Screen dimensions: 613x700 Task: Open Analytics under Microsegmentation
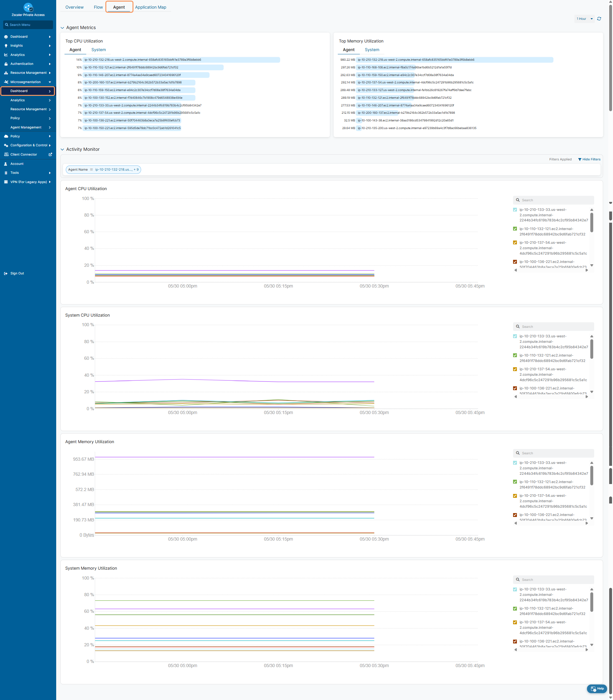click(18, 100)
